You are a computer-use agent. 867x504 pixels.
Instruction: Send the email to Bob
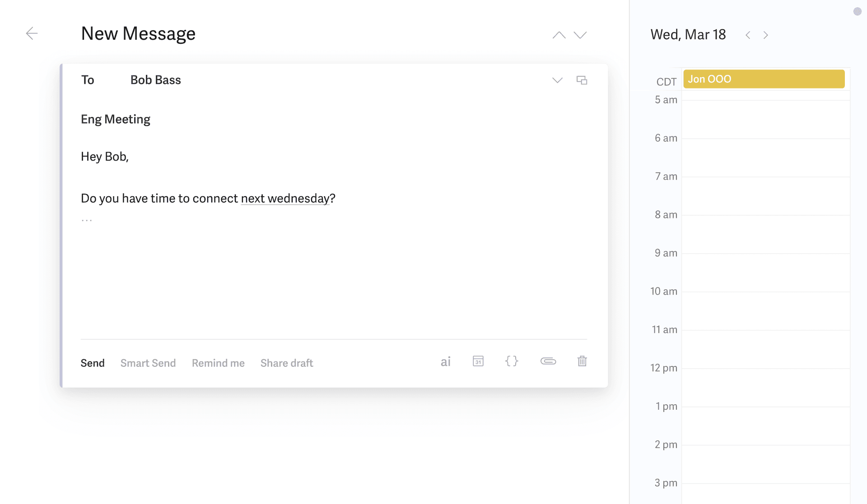(93, 363)
